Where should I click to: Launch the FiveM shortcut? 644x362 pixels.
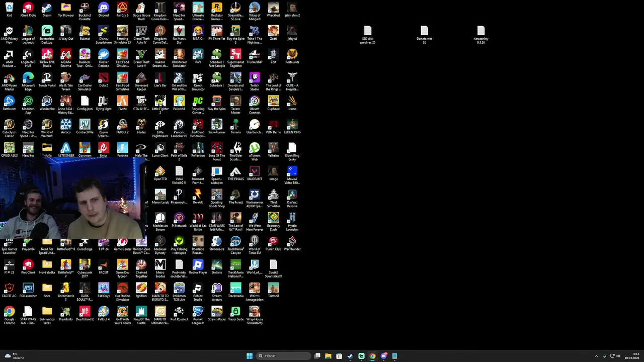[122, 103]
